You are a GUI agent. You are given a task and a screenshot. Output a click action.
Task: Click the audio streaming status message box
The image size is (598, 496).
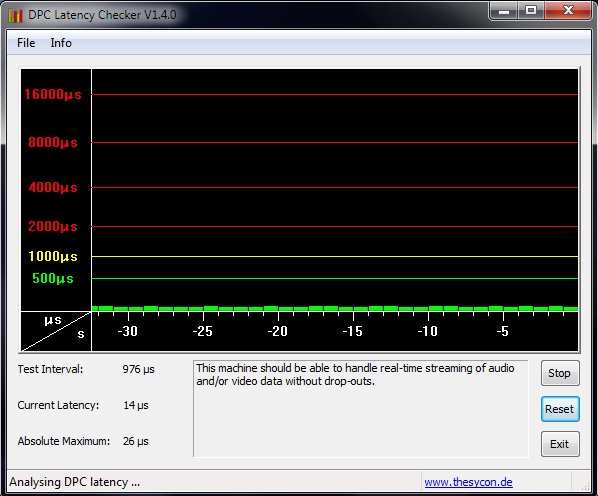[x=361, y=408]
